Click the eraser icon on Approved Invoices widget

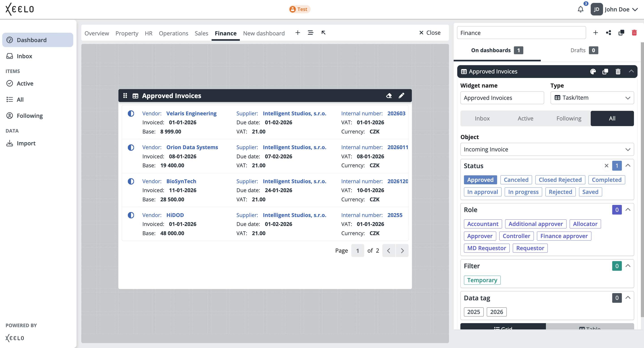[x=389, y=96]
